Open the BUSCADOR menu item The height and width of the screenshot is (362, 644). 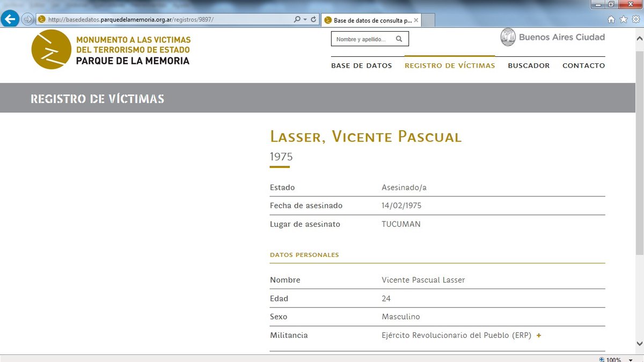pyautogui.click(x=529, y=65)
